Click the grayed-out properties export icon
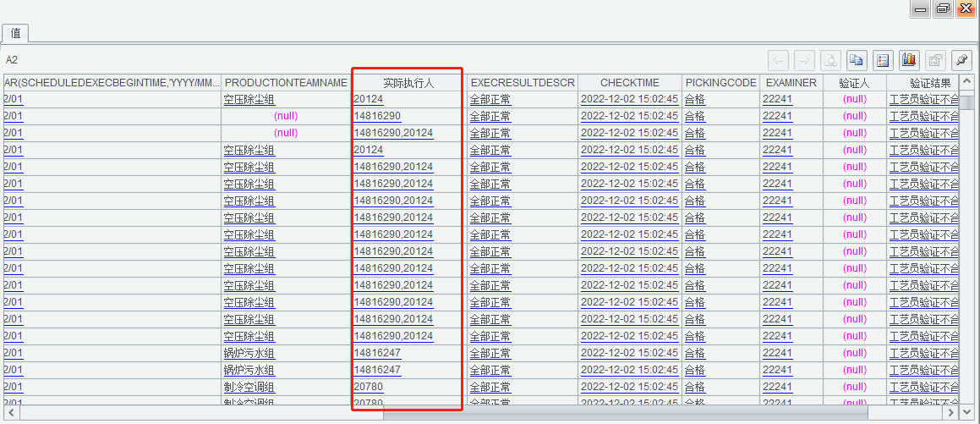The height and width of the screenshot is (424, 980). tap(936, 60)
